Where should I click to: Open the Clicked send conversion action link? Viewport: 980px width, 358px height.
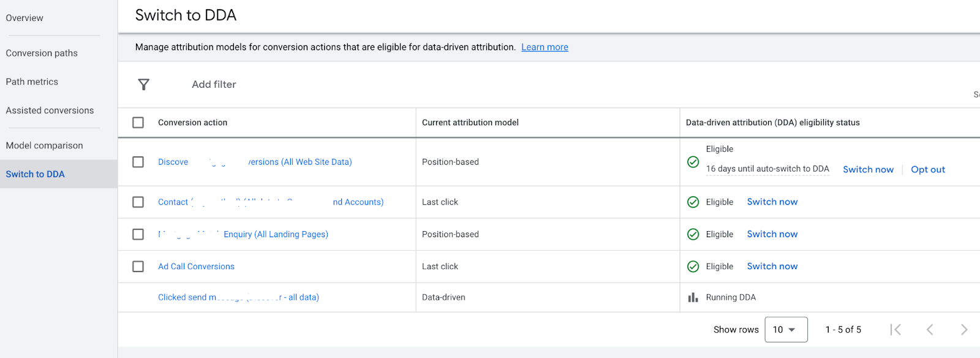pos(238,297)
